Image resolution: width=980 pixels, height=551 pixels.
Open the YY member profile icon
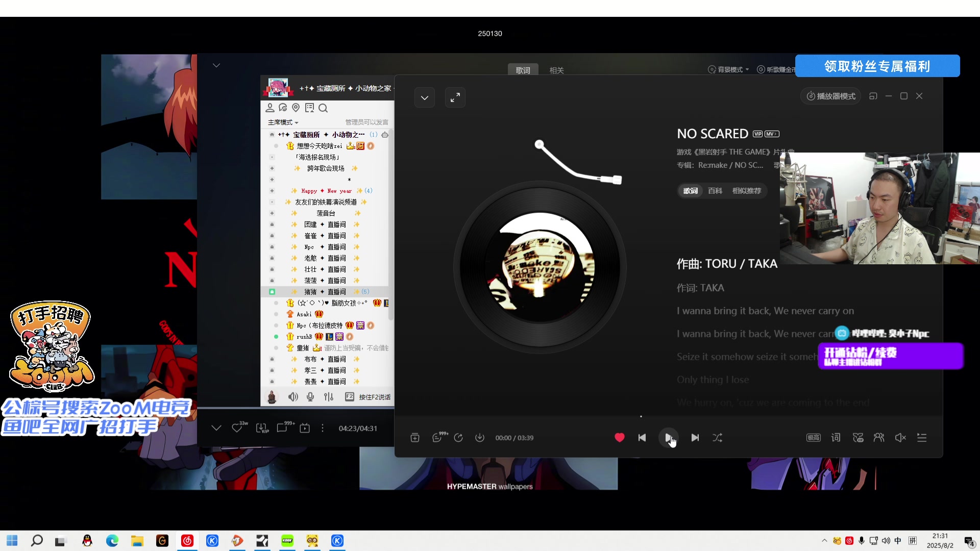(270, 108)
